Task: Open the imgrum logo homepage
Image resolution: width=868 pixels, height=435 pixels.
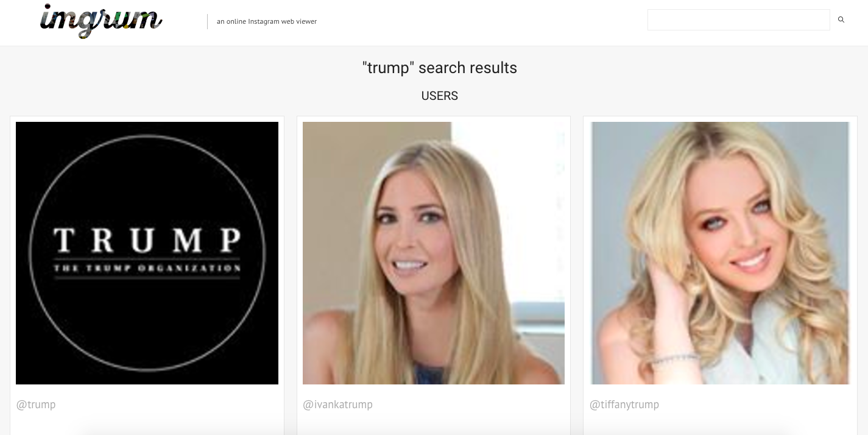Action: point(101,21)
